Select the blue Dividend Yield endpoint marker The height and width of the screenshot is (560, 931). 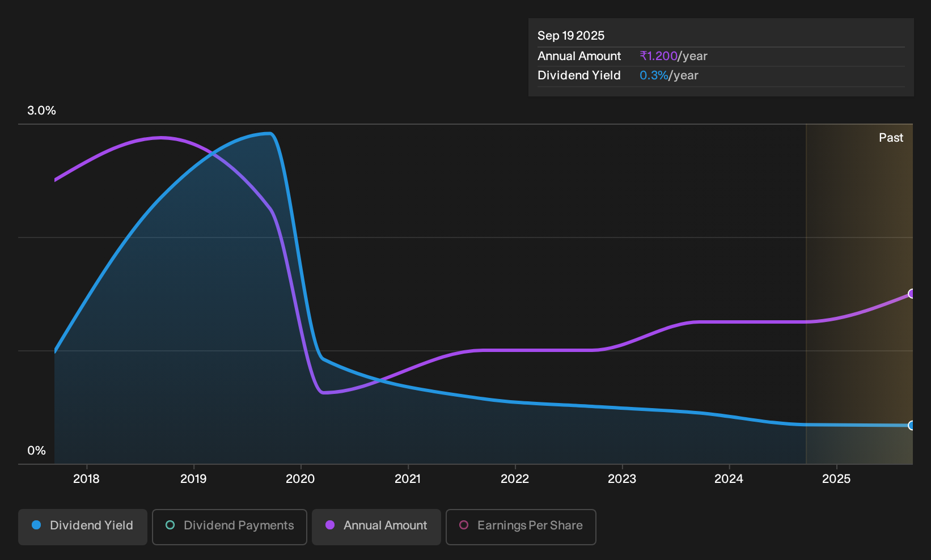click(911, 425)
